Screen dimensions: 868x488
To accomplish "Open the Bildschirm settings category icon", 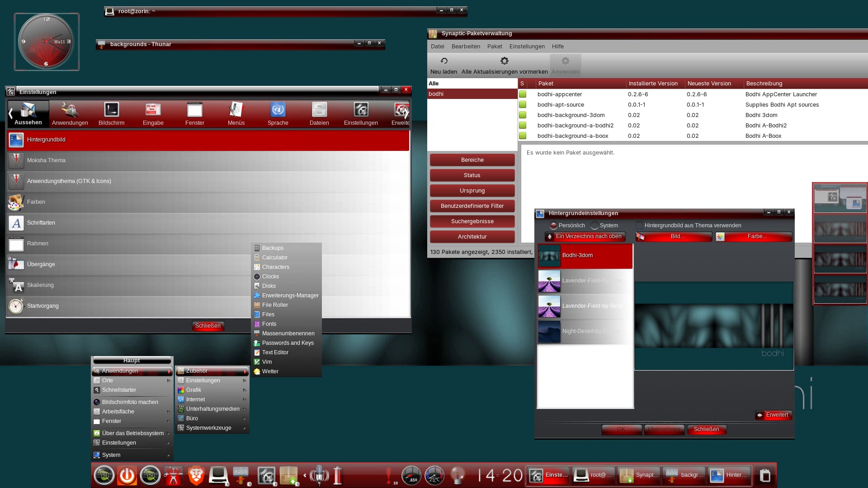I will (x=111, y=110).
